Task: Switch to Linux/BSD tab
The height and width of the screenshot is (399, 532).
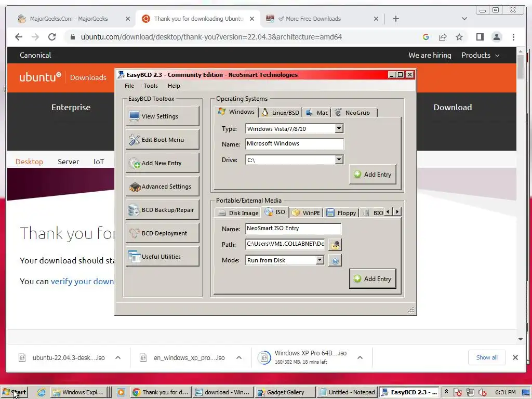Action: click(x=281, y=113)
